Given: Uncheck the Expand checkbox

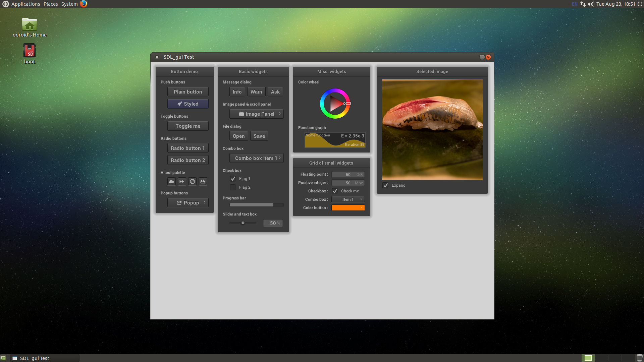Looking at the screenshot, I should click(385, 185).
